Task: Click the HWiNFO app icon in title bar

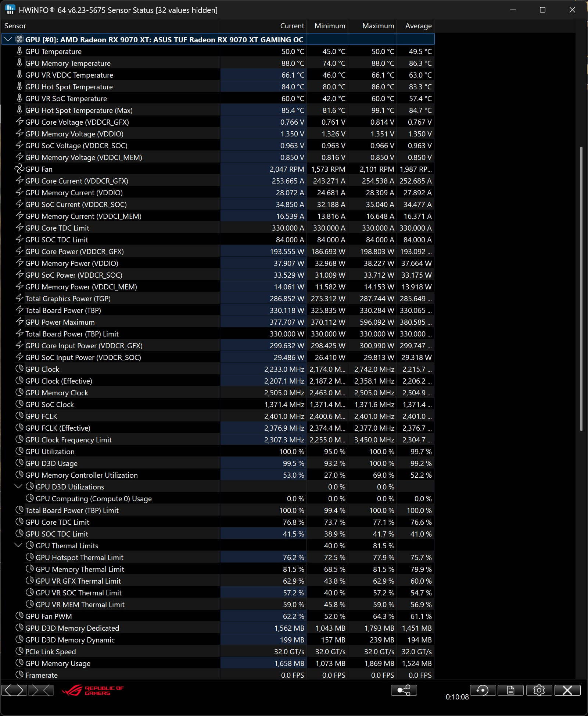Action: [10, 10]
